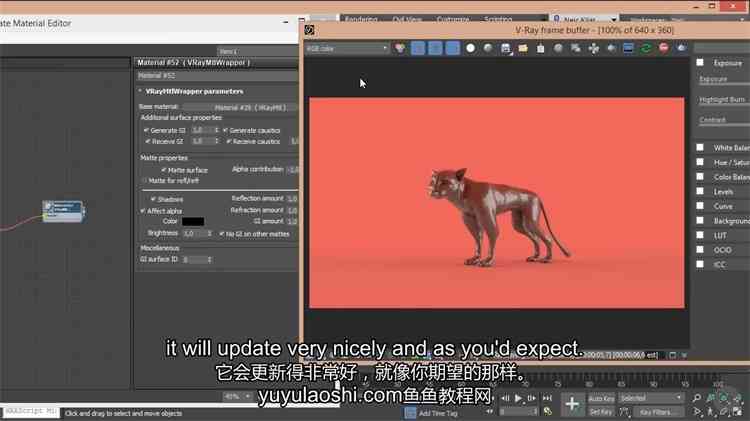Image resolution: width=750 pixels, height=421 pixels.
Task: Toggle Receive caustics checkbox
Action: (x=229, y=142)
